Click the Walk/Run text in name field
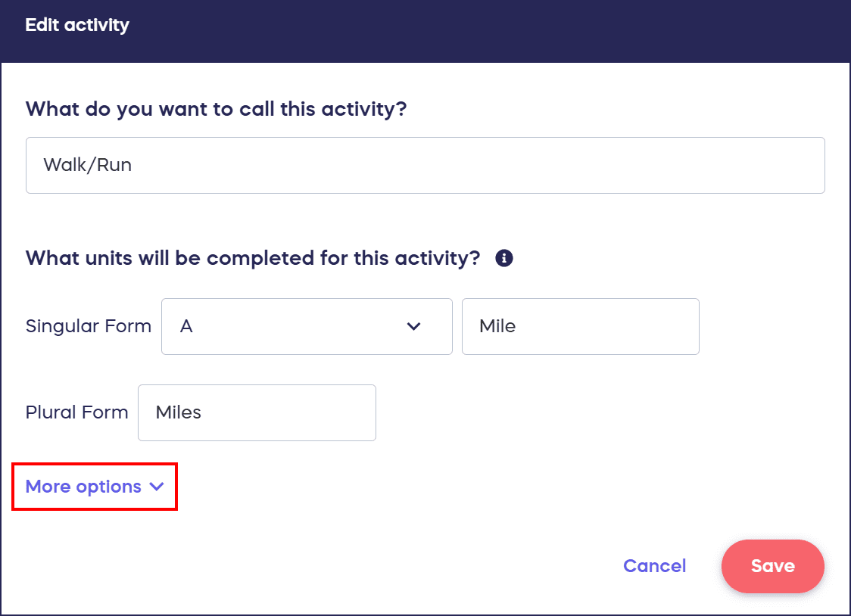This screenshot has height=616, width=851. tap(88, 165)
